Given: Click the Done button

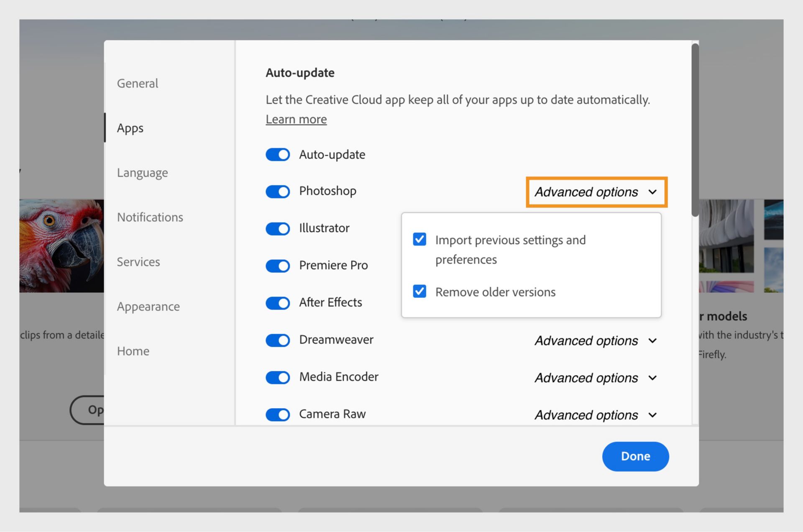Looking at the screenshot, I should coord(635,456).
